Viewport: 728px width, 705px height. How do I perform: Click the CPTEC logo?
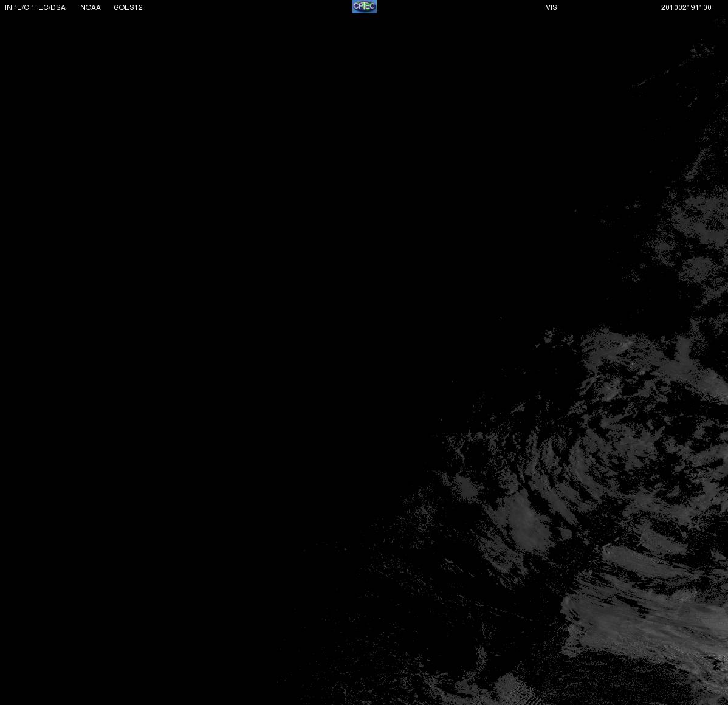pos(365,7)
